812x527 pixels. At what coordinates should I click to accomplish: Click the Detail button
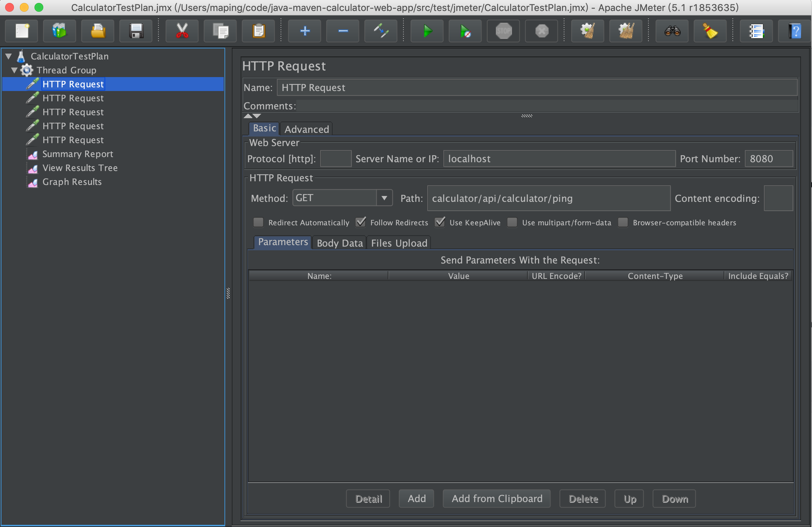369,499
